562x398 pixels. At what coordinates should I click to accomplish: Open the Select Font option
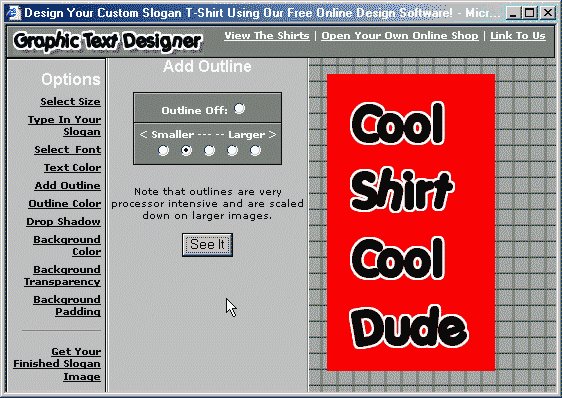tap(67, 150)
